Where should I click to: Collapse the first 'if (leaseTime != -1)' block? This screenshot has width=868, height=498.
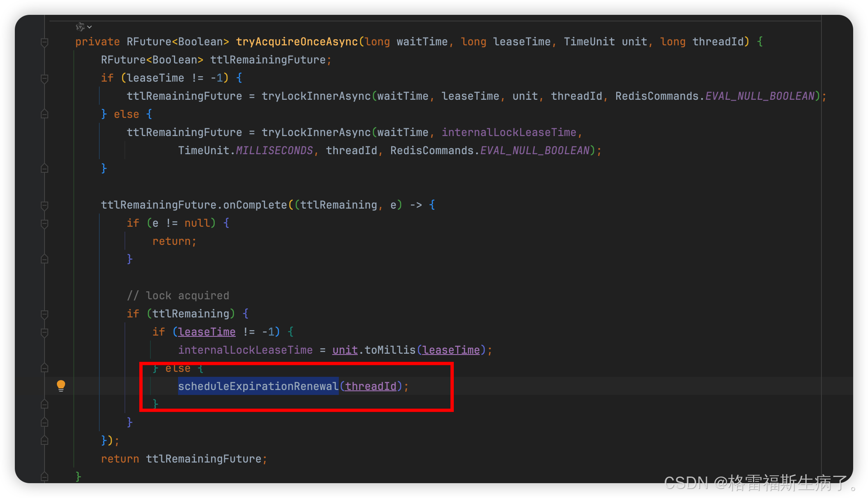point(45,78)
